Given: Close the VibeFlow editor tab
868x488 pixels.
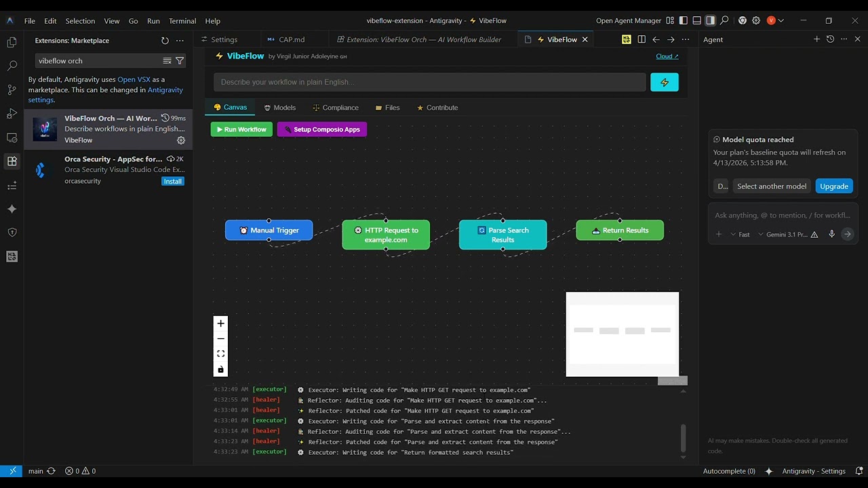Looking at the screenshot, I should [x=585, y=39].
